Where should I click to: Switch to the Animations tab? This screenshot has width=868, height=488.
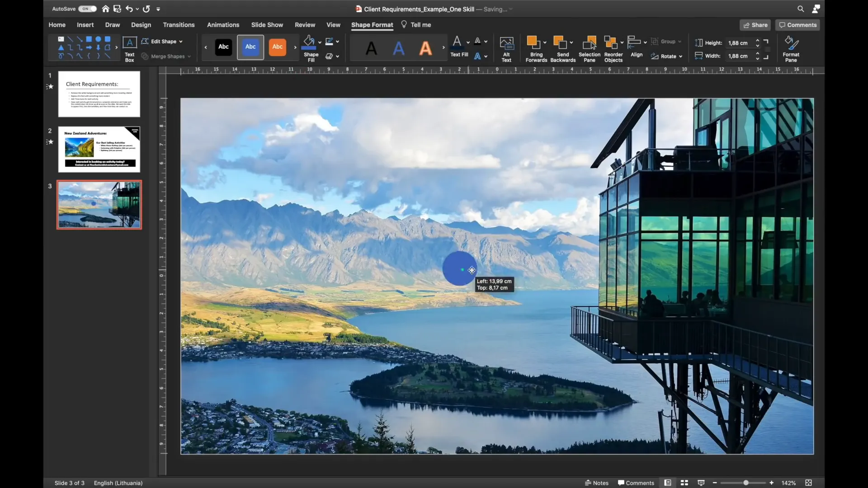point(223,25)
